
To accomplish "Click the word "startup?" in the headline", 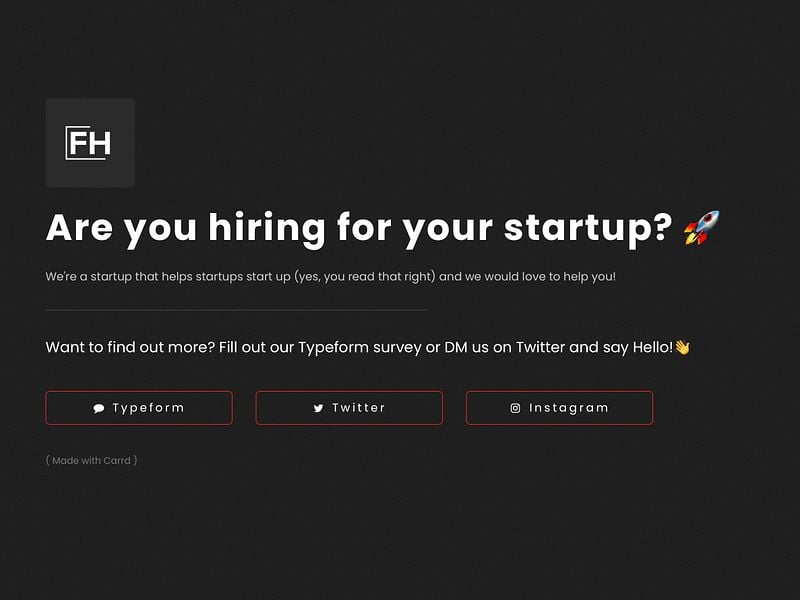I will click(x=587, y=229).
